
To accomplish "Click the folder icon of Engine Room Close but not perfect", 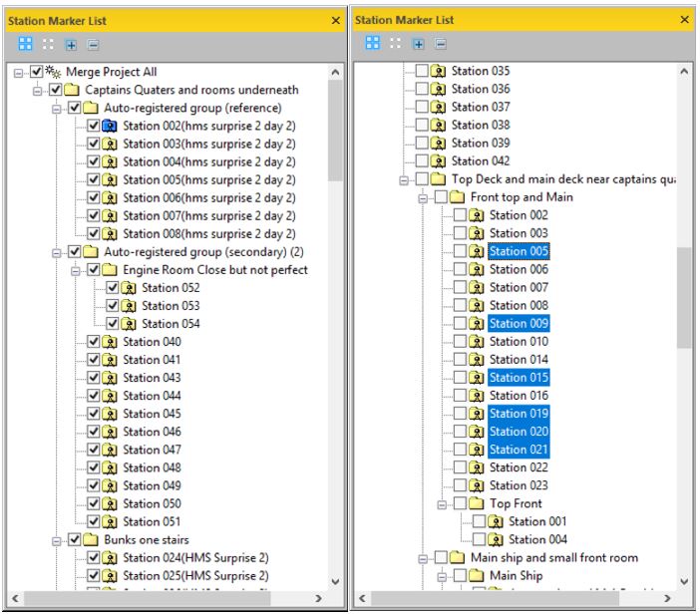I will pos(110,270).
